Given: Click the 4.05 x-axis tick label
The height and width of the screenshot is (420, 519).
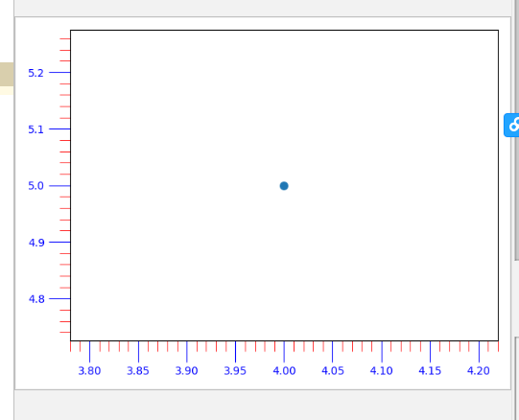Looking at the screenshot, I should (333, 371).
